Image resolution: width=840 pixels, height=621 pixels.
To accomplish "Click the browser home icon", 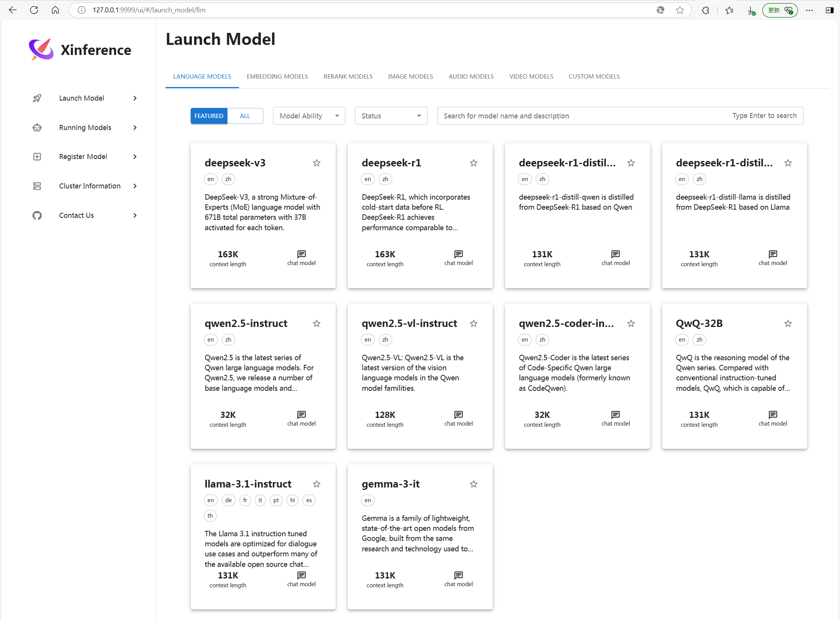I will tap(55, 10).
